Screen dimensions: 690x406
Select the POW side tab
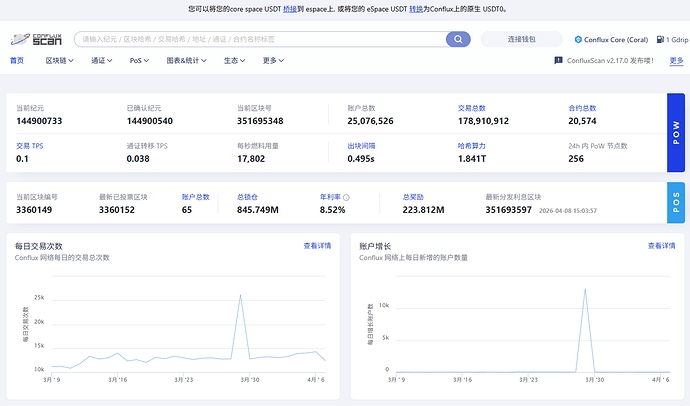(676, 134)
